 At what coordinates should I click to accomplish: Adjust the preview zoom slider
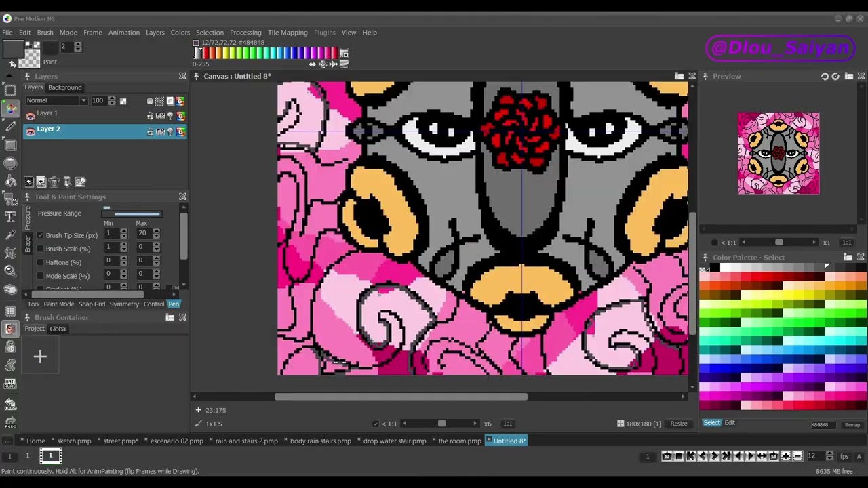[778, 242]
